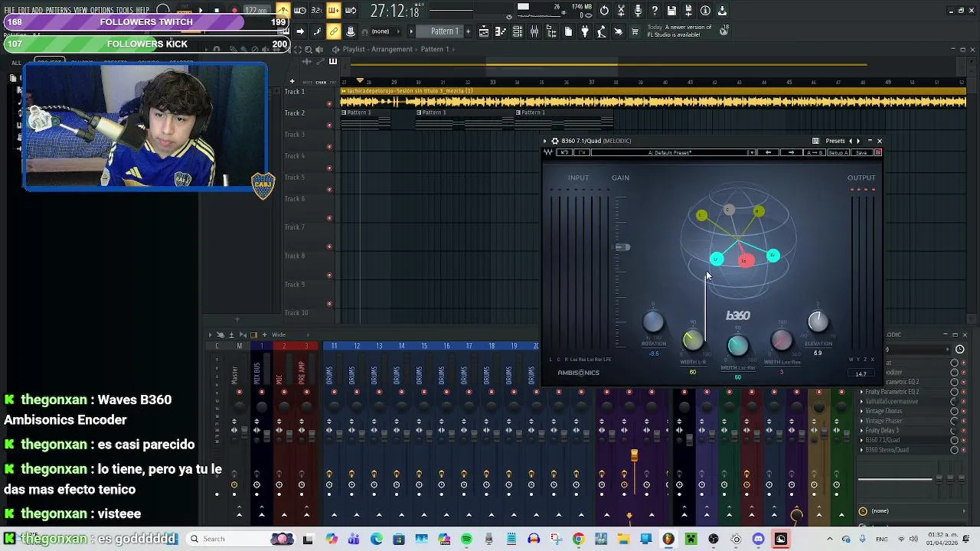Open the question mark help icon

[655, 11]
